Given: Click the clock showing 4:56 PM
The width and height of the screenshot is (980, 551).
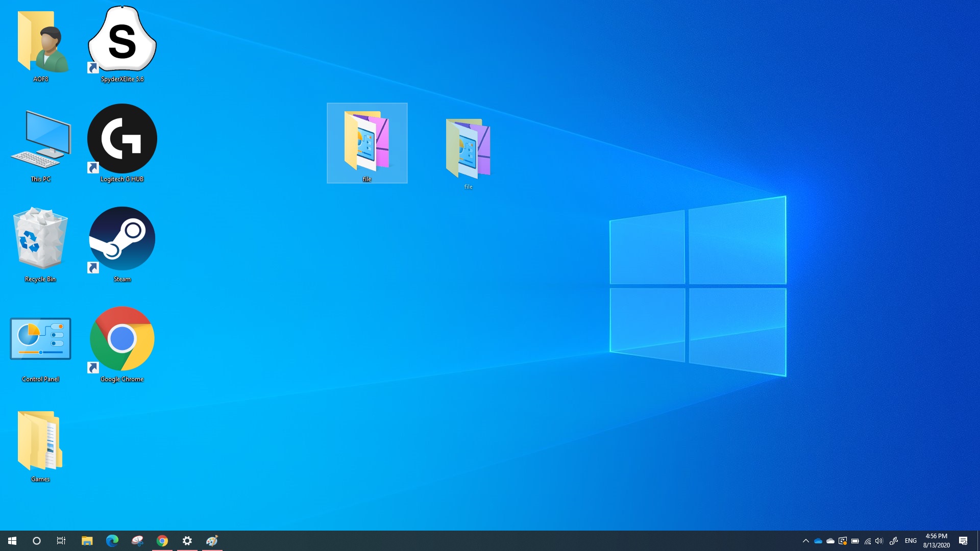Looking at the screenshot, I should point(936,541).
